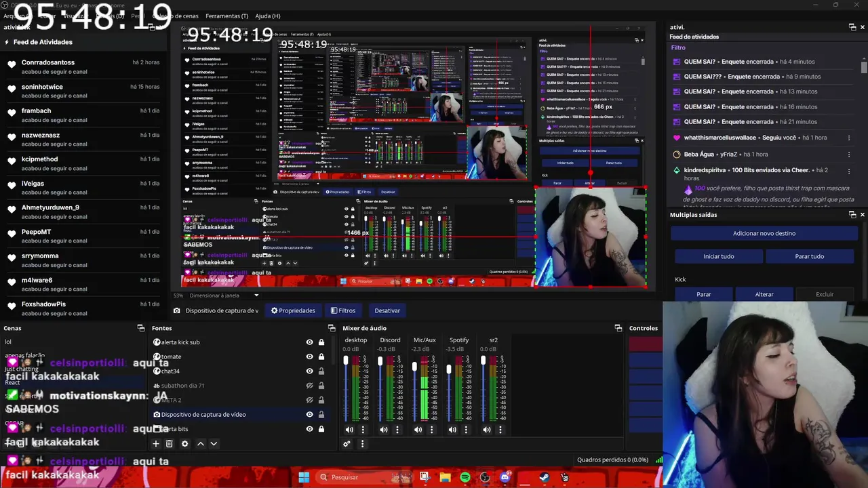Viewport: 868px width, 488px height.
Task: Open options menu for Beba Água feed entry
Action: [x=849, y=155]
